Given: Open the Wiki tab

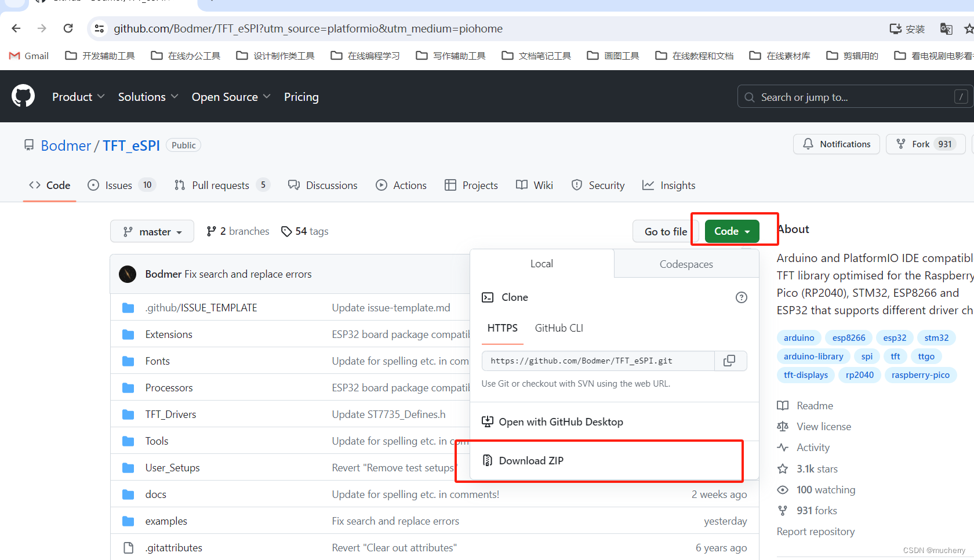Looking at the screenshot, I should [x=535, y=185].
